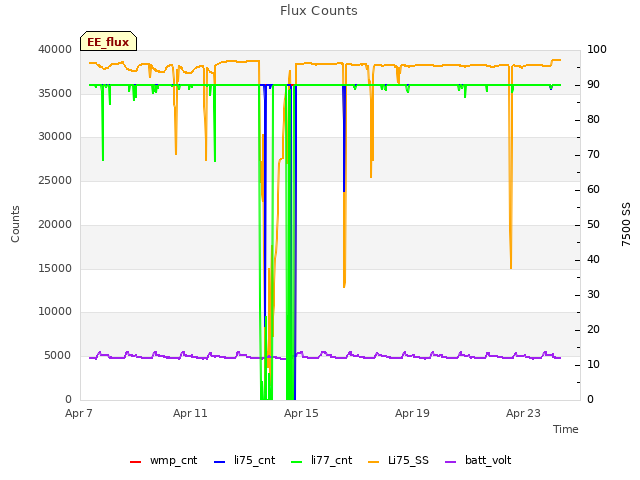
Task: Toggle the batt_volt legend entry
Action: (x=478, y=460)
